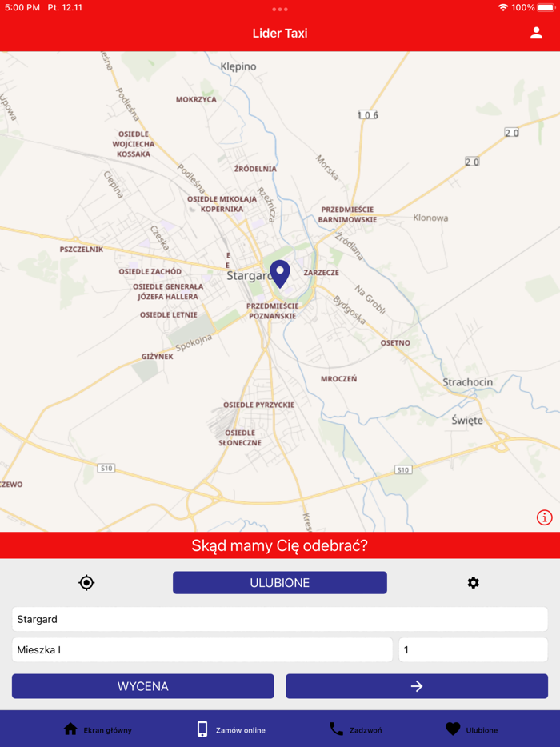
Task: Open ULUBIONE favorites button
Action: (x=280, y=582)
